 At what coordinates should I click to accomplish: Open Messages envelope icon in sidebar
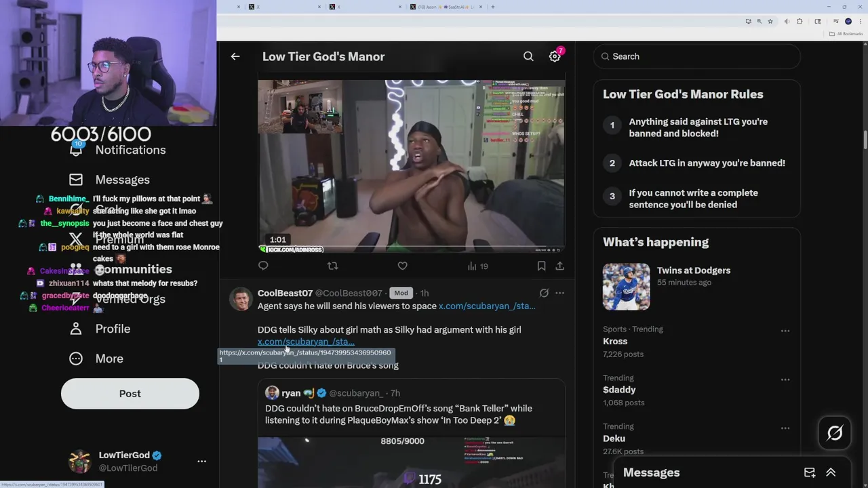76,180
